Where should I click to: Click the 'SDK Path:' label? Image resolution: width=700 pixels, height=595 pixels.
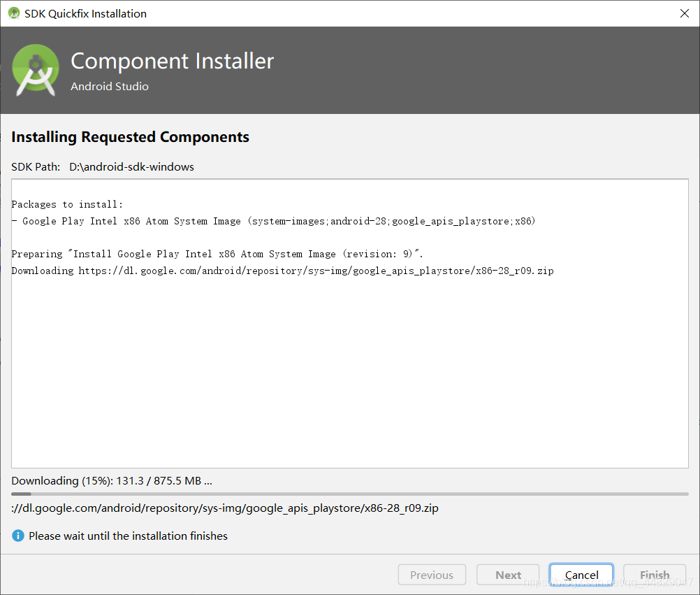(x=36, y=166)
